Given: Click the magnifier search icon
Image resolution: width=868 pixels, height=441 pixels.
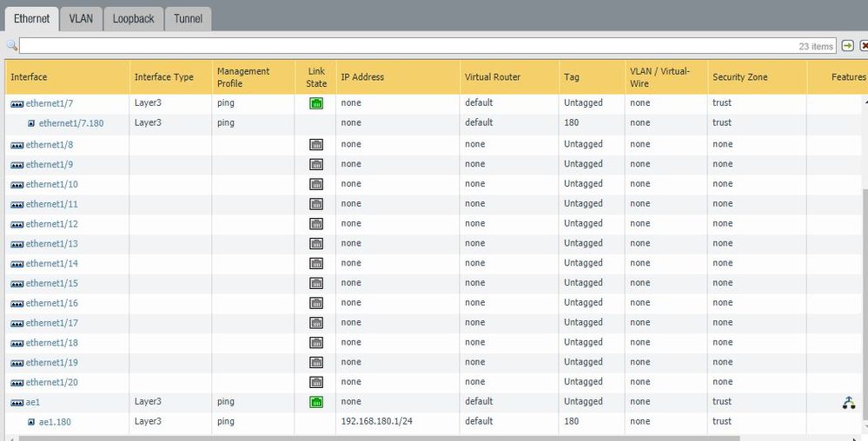Looking at the screenshot, I should (x=12, y=46).
